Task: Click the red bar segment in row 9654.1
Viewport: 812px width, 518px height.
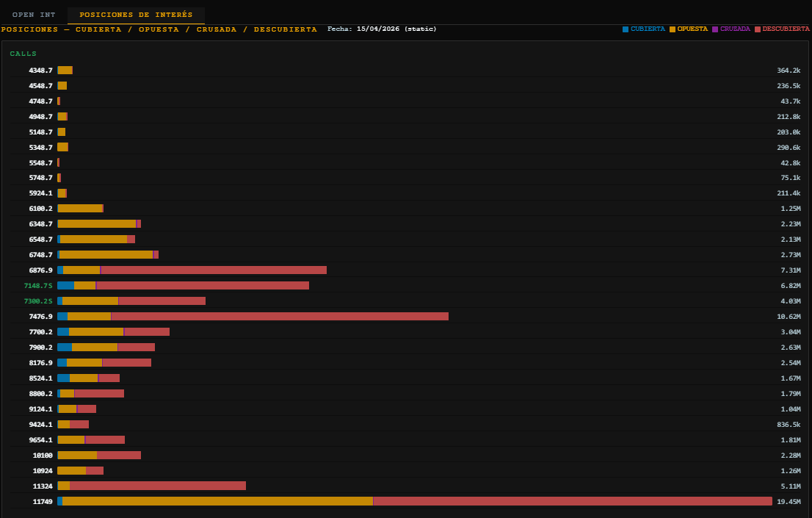Action: tap(105, 439)
